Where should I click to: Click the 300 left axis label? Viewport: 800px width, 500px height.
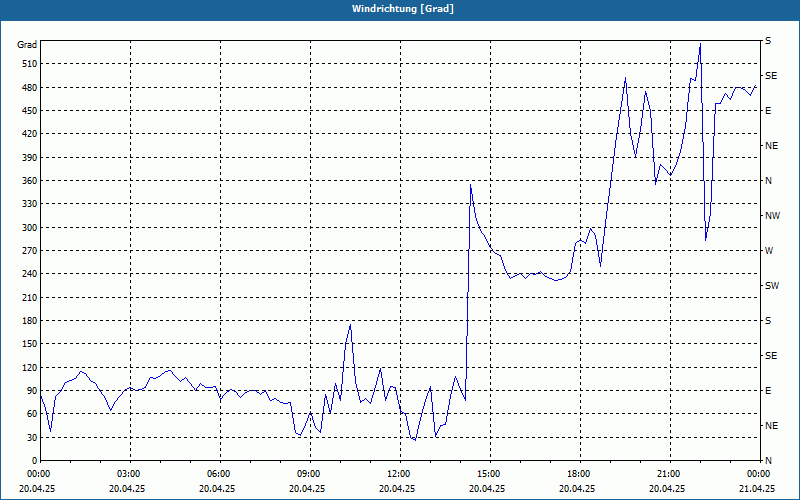click(x=28, y=228)
